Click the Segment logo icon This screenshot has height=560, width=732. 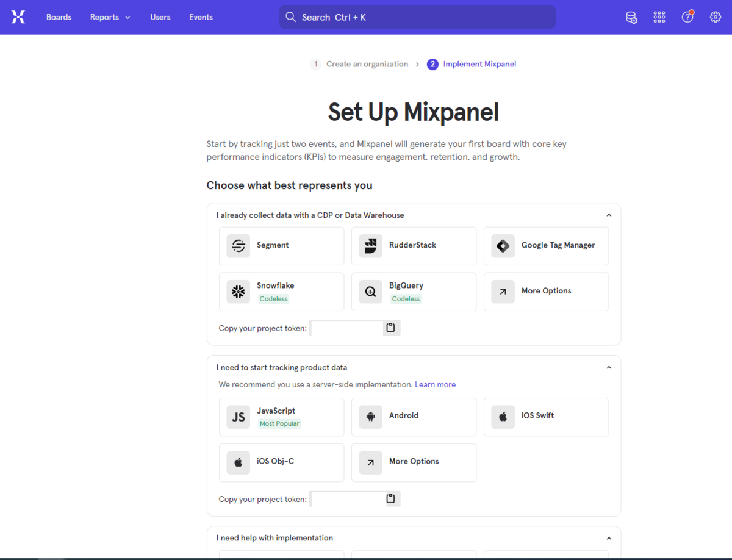pos(239,246)
